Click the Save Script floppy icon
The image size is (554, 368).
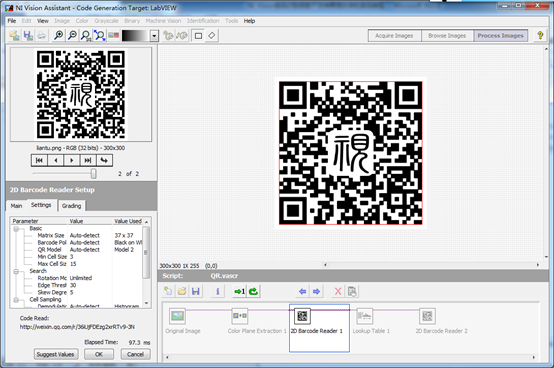[x=196, y=291]
